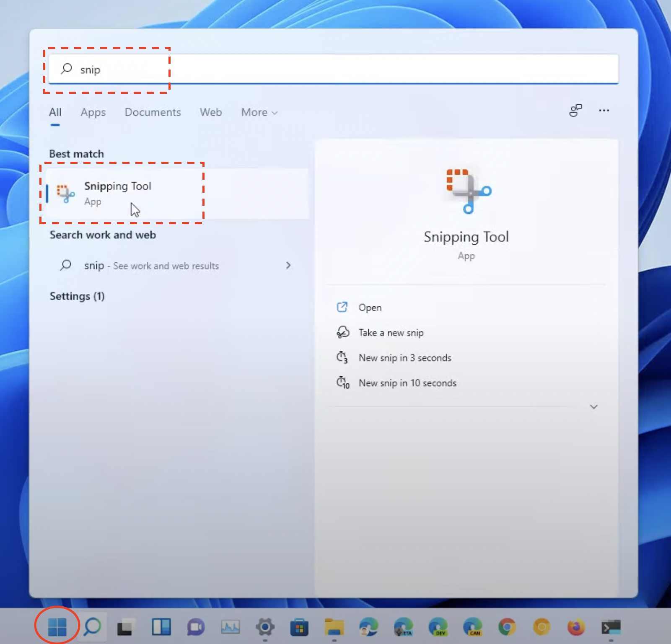This screenshot has width=671, height=644.
Task: Open Settings via the taskbar gear icon
Action: (265, 627)
